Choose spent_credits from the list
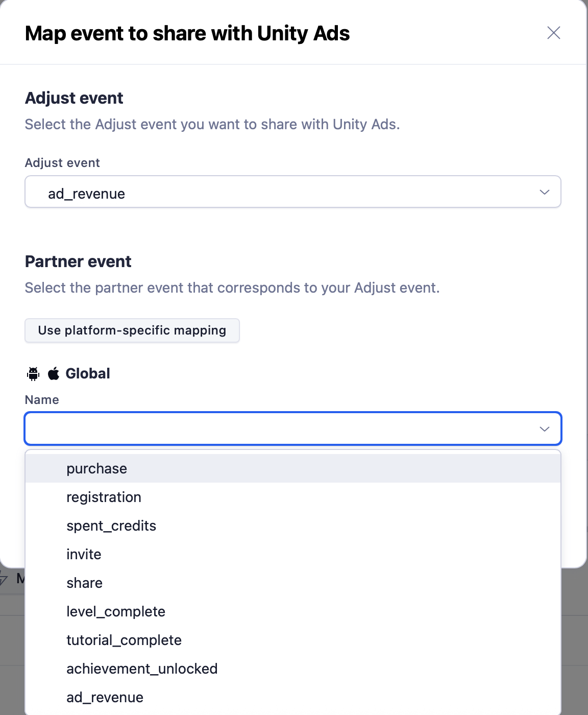 pos(111,526)
